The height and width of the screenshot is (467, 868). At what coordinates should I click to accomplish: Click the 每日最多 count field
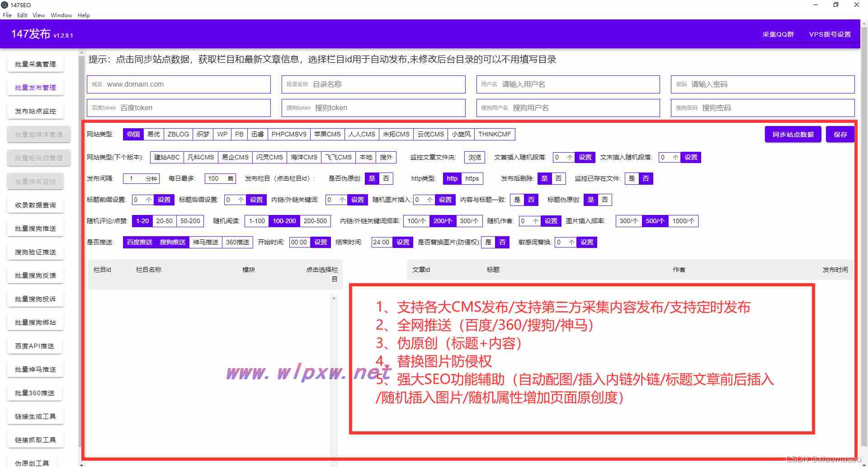[221, 178]
